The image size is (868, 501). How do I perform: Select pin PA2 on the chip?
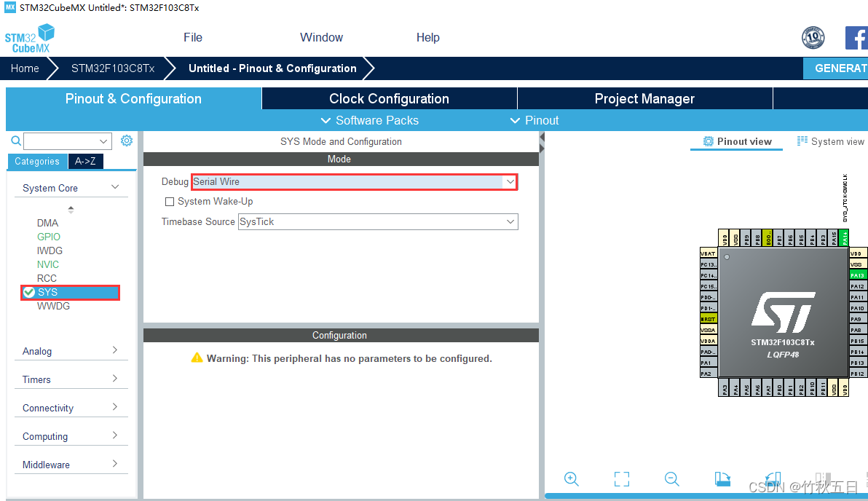point(709,374)
